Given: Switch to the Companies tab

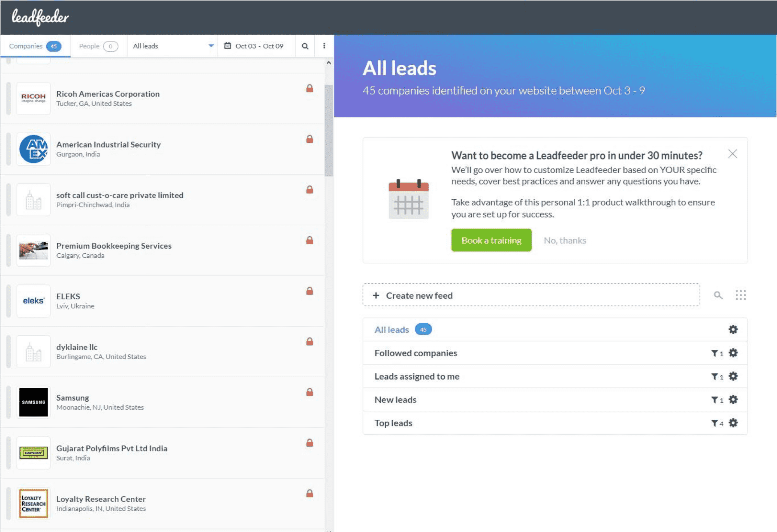Looking at the screenshot, I should [35, 46].
